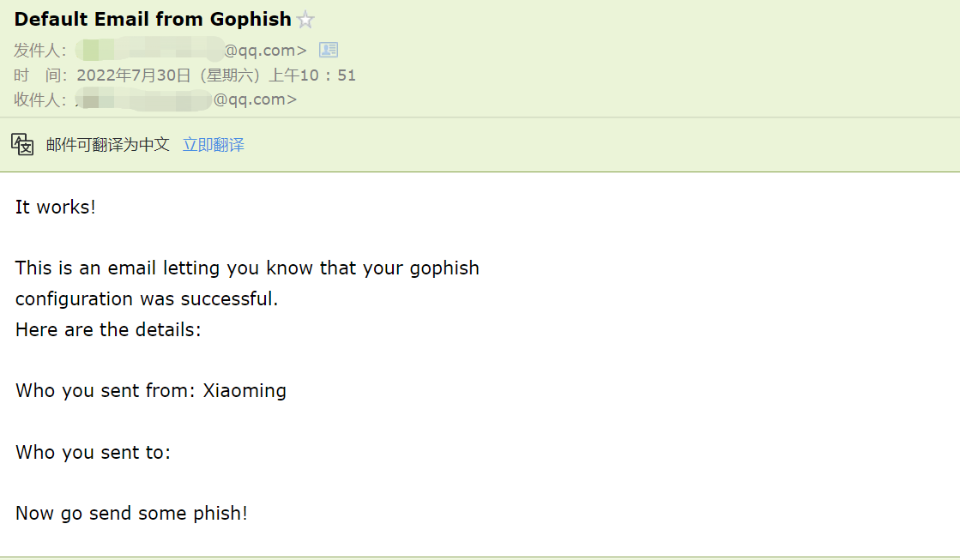Click the 时间 label in the header
The image size is (960, 560).
[39, 75]
